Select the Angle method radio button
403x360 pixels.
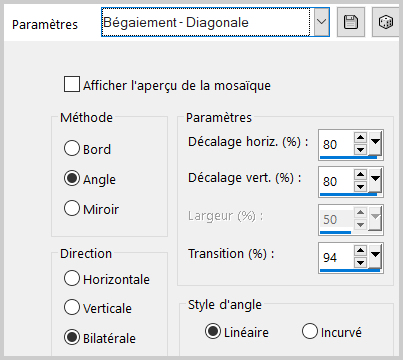(x=72, y=178)
